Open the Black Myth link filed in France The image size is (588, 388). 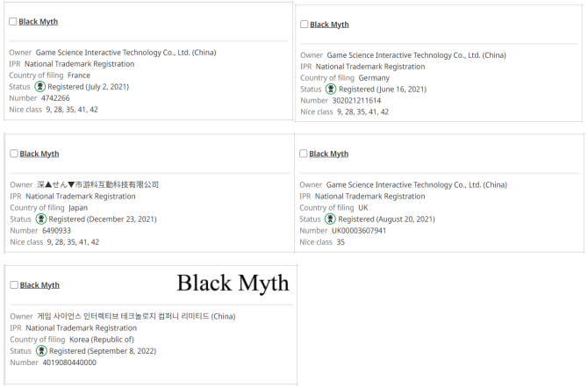click(39, 22)
